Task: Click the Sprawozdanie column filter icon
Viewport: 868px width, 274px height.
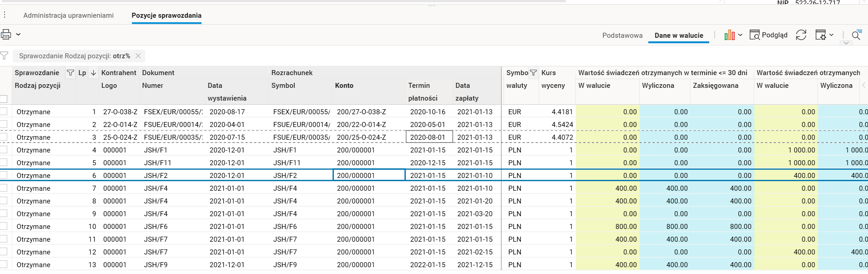Action: point(71,73)
